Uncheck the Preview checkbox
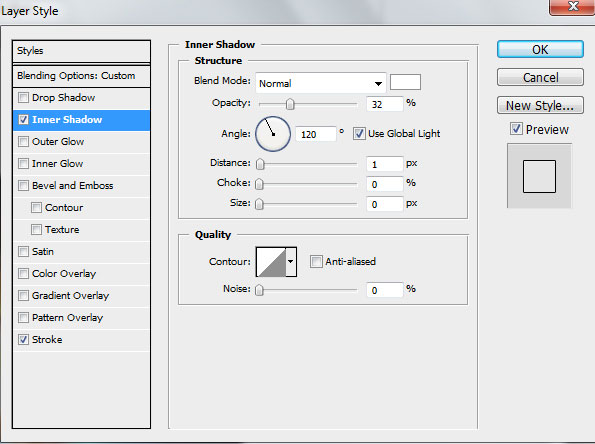Viewport: 595px width, 444px height. point(516,129)
